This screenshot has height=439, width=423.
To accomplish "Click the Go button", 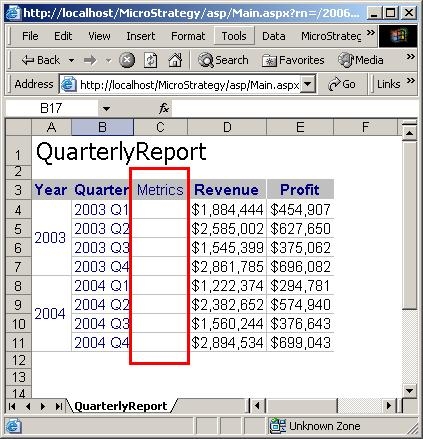I will (x=342, y=84).
